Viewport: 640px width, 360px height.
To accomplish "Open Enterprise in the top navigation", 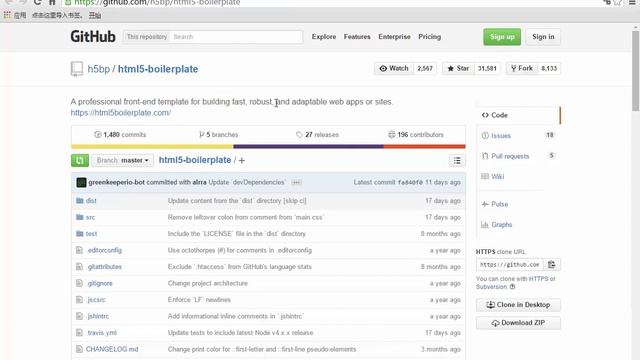I will click(394, 37).
